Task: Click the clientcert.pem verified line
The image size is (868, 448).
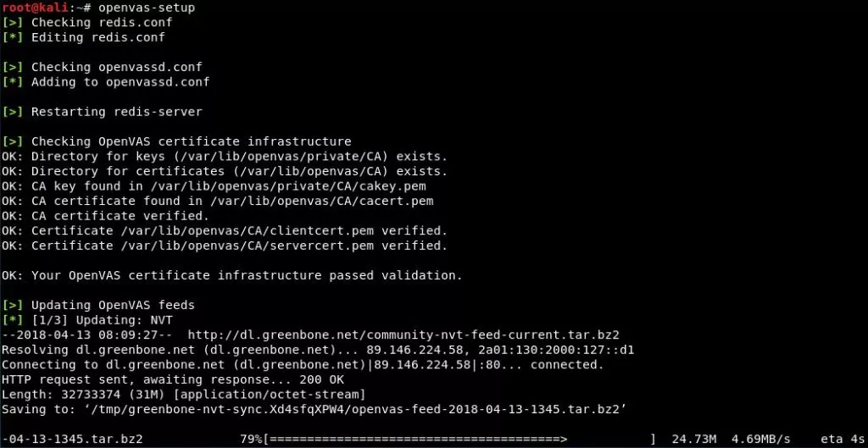Action: click(224, 230)
